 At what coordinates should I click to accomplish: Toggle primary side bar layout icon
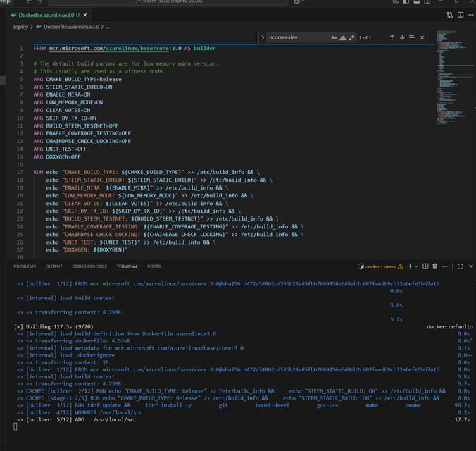pyautogui.click(x=406, y=1)
